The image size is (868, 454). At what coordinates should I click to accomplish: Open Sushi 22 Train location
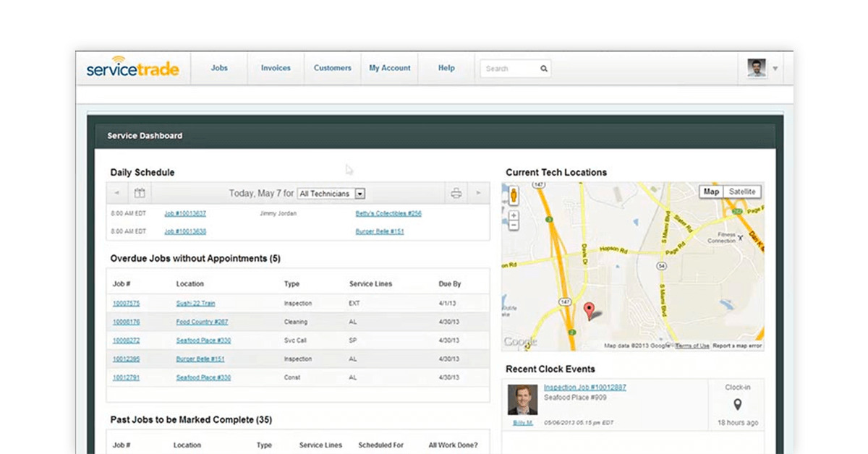pyautogui.click(x=195, y=304)
